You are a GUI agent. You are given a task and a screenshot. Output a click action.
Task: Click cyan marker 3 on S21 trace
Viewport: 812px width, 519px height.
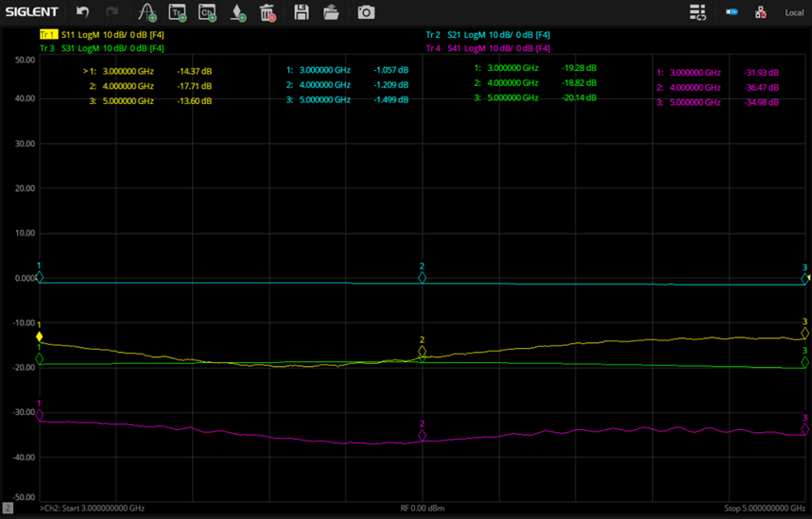coord(804,279)
